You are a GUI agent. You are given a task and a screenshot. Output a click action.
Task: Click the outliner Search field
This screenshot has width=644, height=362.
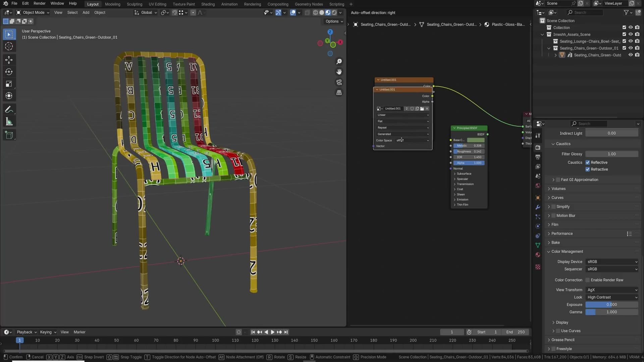(584, 13)
